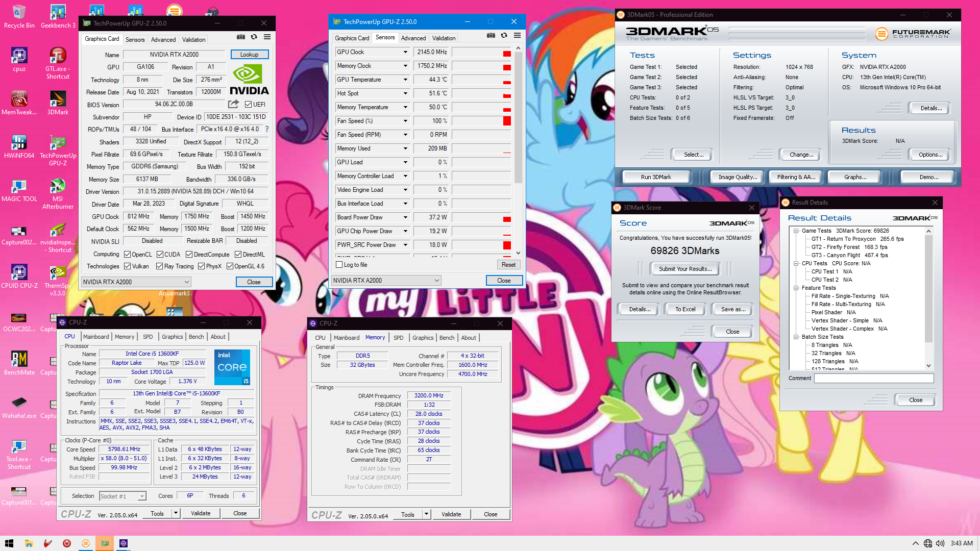The height and width of the screenshot is (551, 980).
Task: Open Mainboard tab in left CPU-Z window
Action: 96,337
